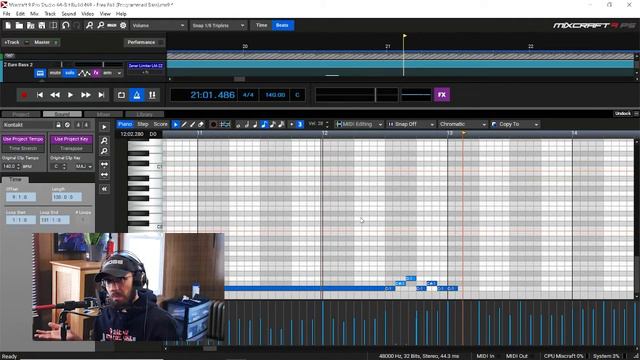Toggle the punch in/out recording button
This screenshot has width=640, height=360.
tap(152, 95)
